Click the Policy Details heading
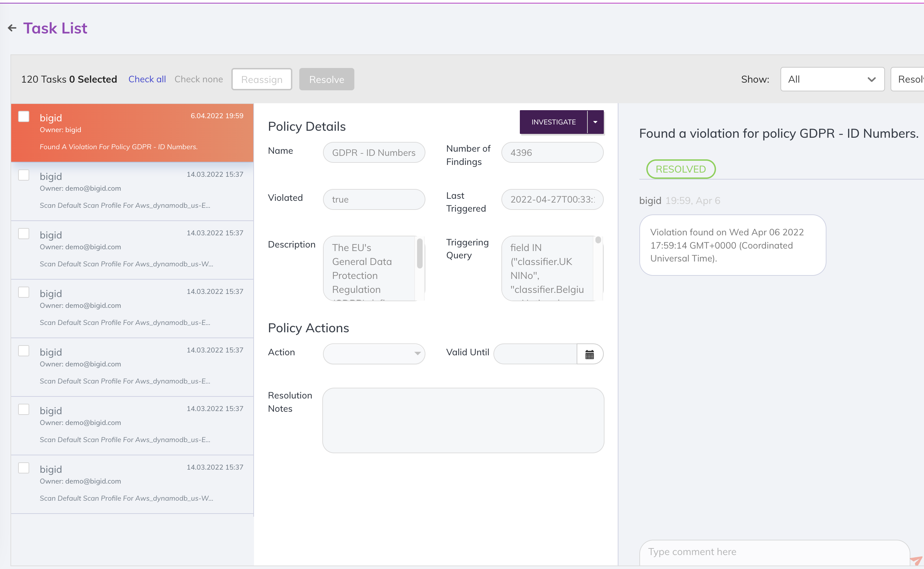 [x=307, y=127]
